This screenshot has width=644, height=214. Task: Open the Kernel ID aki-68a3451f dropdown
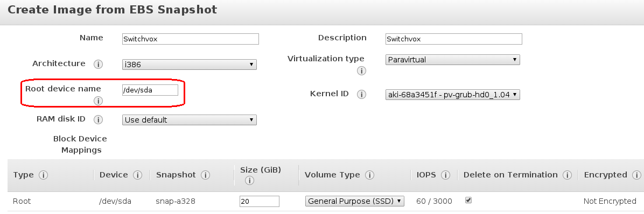(x=453, y=95)
